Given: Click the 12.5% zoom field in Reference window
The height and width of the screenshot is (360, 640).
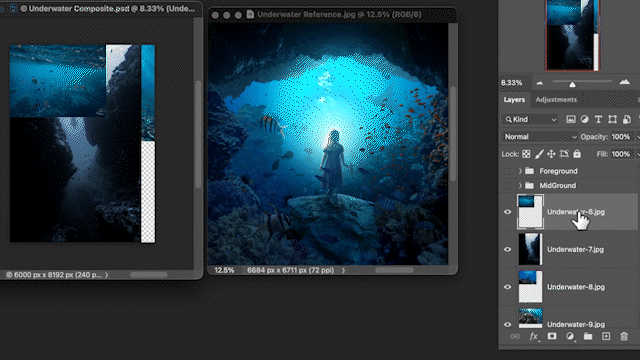Looking at the screenshot, I should tap(224, 270).
